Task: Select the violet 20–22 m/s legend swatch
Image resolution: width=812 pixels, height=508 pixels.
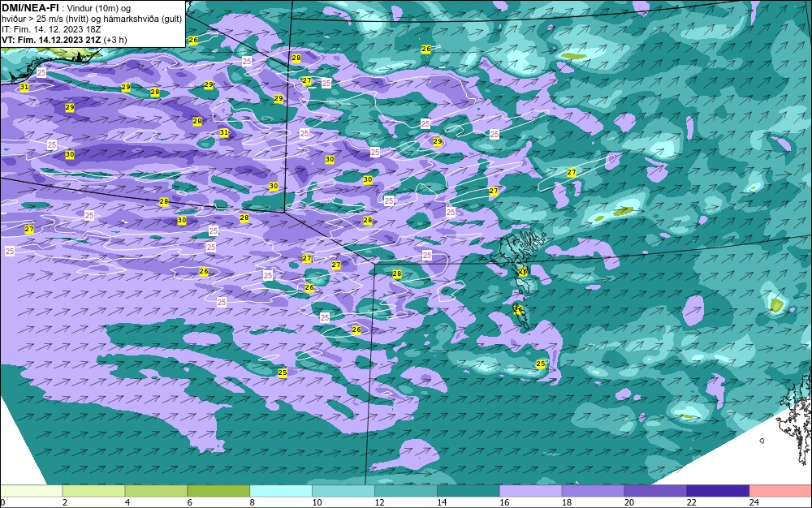Action: (655, 491)
